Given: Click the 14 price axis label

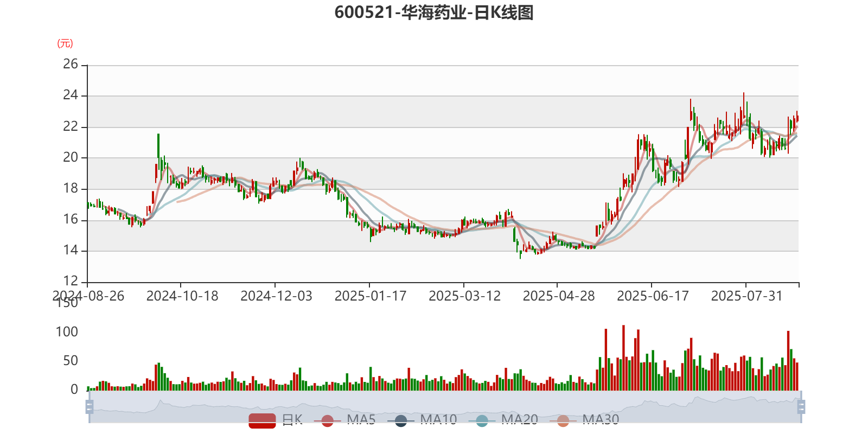Looking at the screenshot, I should coord(71,251).
